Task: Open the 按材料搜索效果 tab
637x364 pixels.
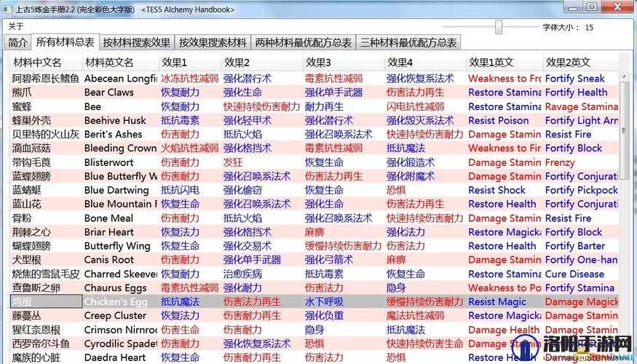Action: coord(137,42)
